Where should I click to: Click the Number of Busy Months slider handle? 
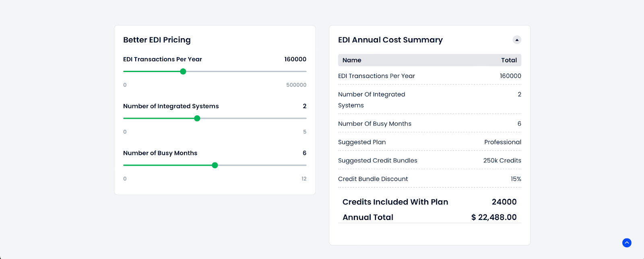[215, 165]
